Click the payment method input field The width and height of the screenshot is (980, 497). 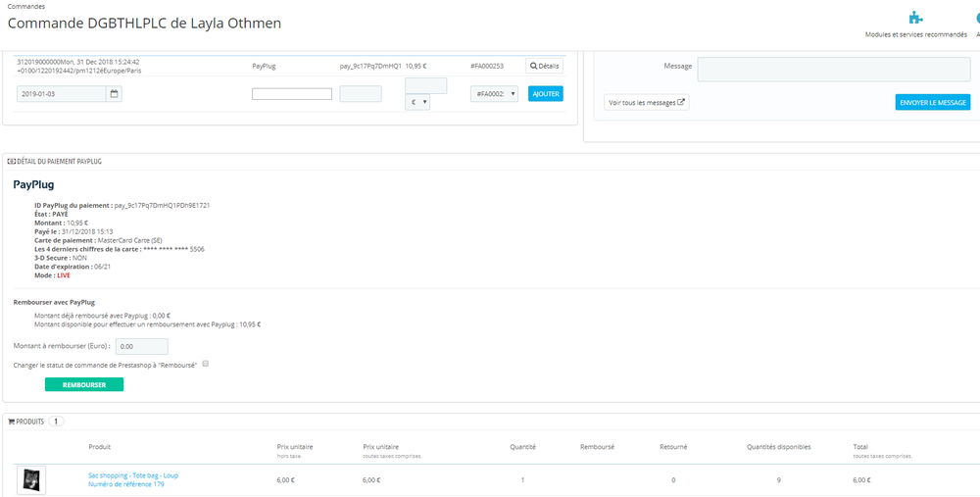click(292, 94)
